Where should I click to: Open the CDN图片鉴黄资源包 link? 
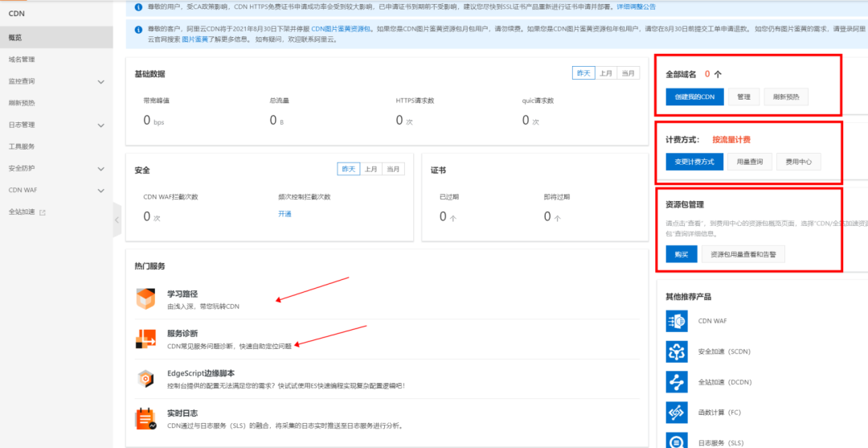pos(341,27)
